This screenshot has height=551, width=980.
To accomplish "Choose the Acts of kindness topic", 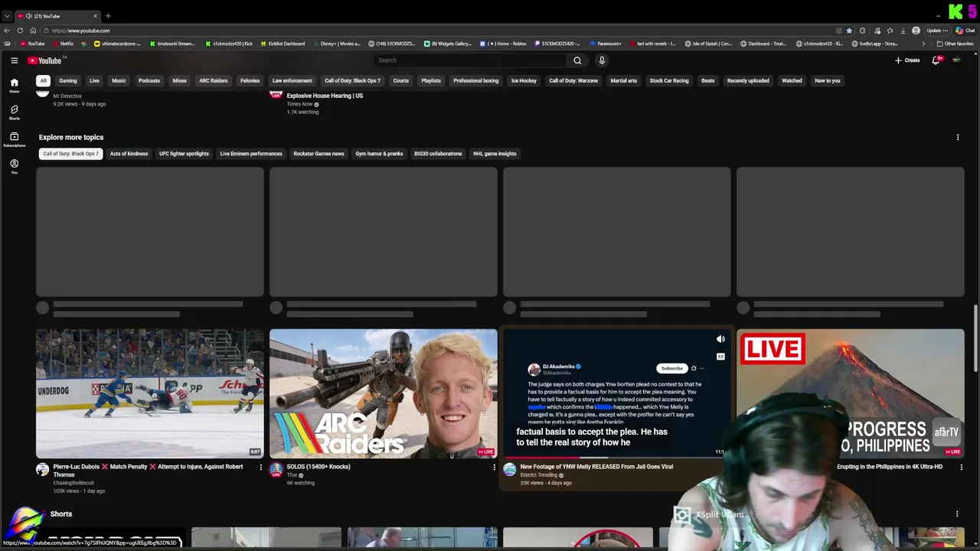I will (x=129, y=154).
